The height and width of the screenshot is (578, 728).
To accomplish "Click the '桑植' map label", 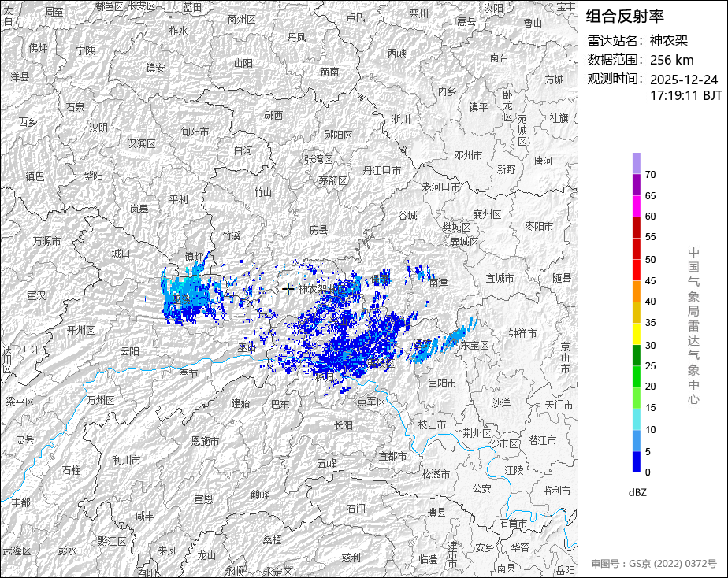I will (x=272, y=539).
